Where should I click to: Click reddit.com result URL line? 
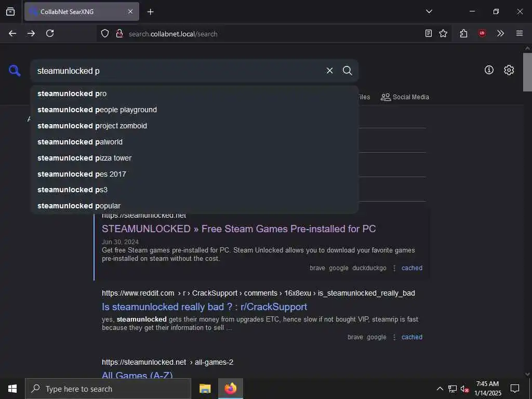[258, 293]
